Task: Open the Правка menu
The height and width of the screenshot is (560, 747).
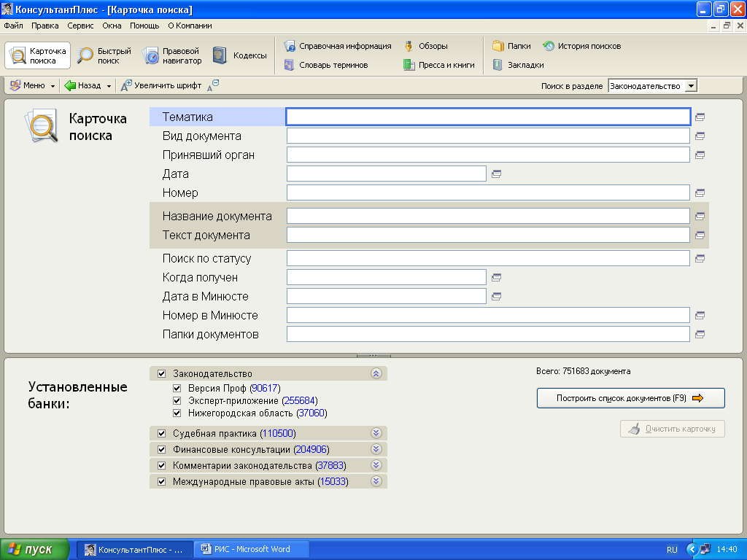Action: [x=44, y=26]
